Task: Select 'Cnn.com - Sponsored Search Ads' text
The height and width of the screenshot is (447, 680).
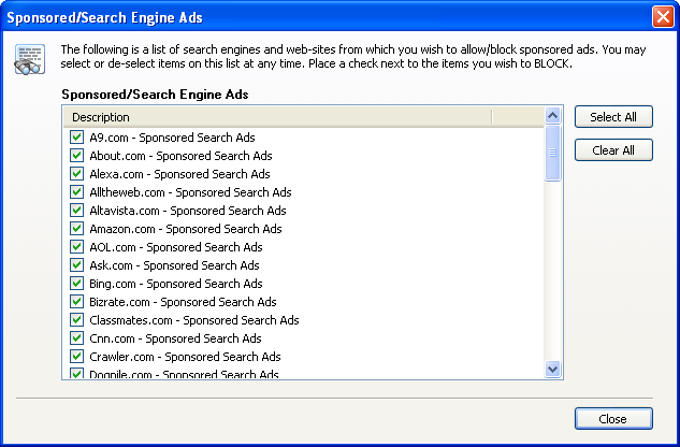Action: click(x=175, y=339)
